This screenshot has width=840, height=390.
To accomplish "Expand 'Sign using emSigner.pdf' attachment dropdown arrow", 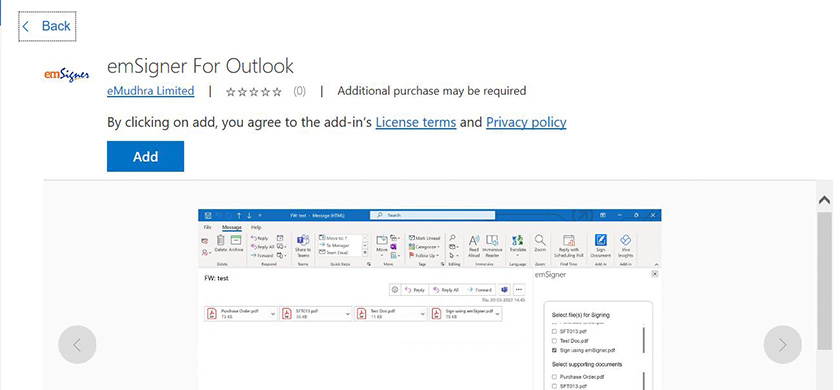I will tap(498, 314).
